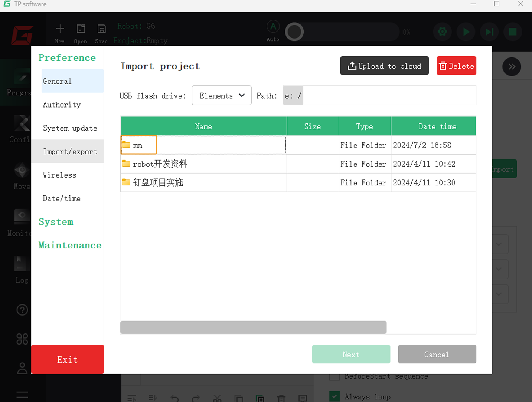532x402 pixels.
Task: Click the Robot: G6 label in the toolbar
Action: point(136,26)
